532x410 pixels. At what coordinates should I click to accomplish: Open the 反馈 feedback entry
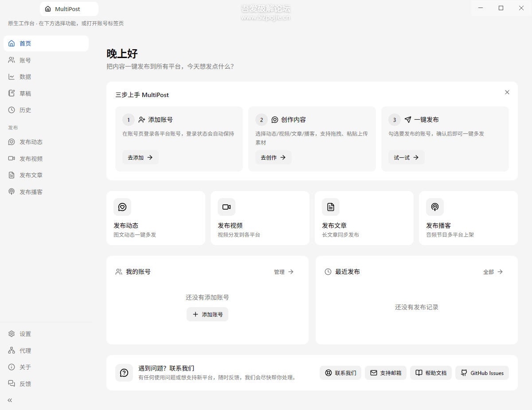[46, 384]
